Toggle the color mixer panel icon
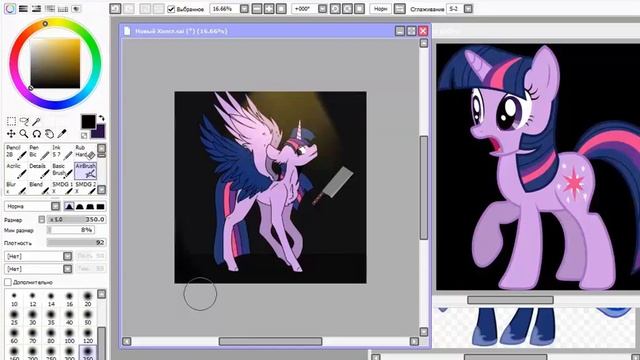The height and width of the screenshot is (360, 640). pyautogui.click(x=50, y=9)
